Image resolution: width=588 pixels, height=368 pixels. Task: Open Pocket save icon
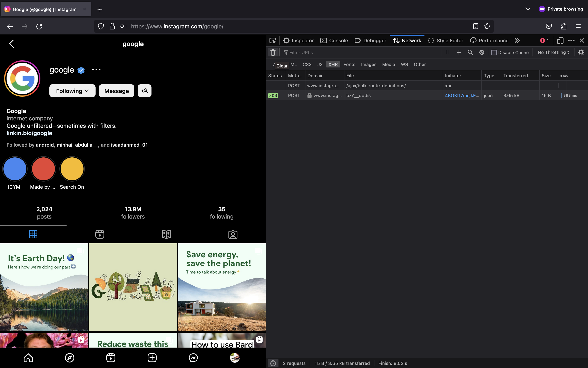click(x=549, y=26)
